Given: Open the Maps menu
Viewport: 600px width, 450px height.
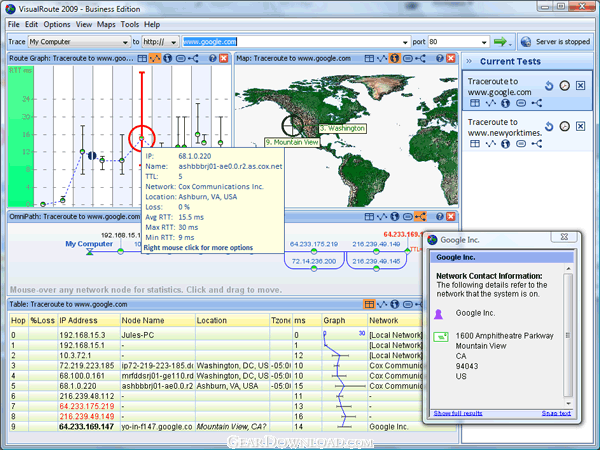Looking at the screenshot, I should (106, 24).
